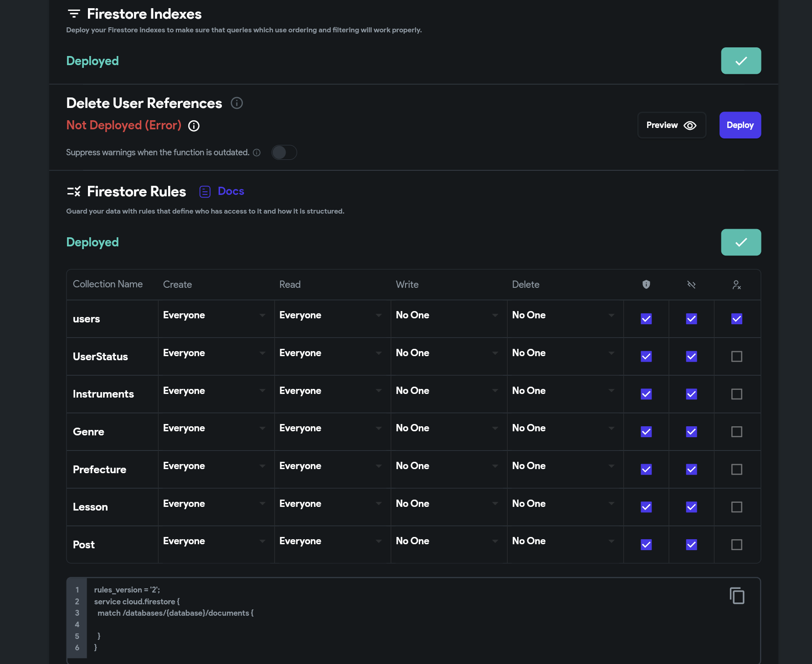Click the Not Deployed error info icon
The image size is (812, 664).
(x=194, y=126)
